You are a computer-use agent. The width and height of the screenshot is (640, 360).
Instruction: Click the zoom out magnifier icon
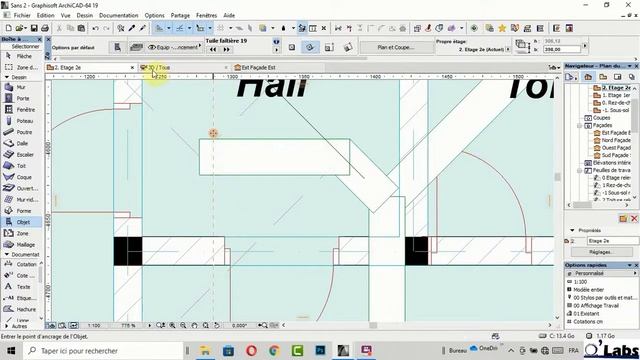click(183, 325)
